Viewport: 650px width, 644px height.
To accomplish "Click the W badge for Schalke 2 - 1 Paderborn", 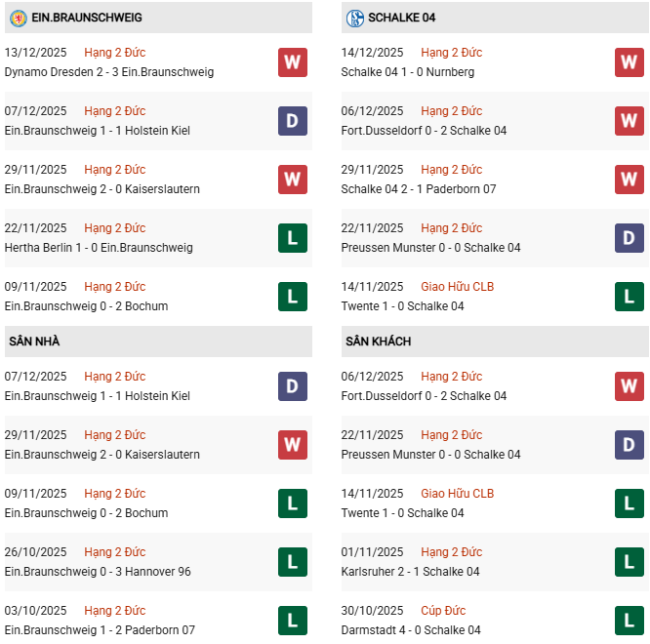I will coord(630,180).
